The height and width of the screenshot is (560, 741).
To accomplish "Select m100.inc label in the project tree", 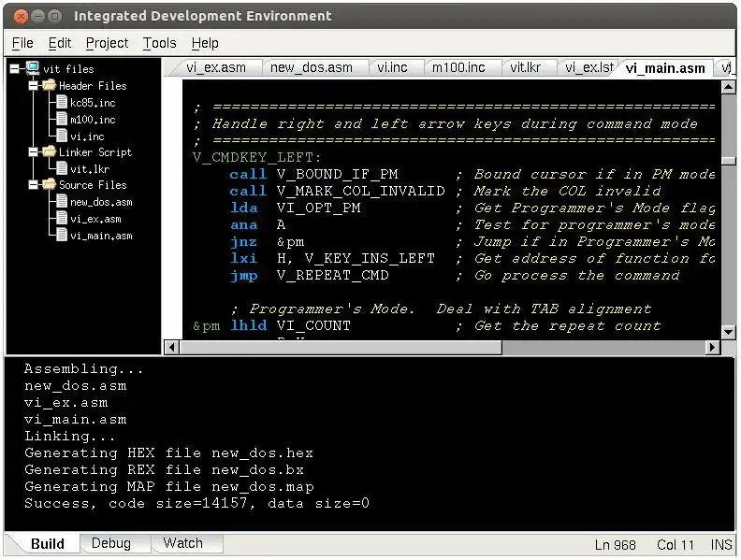I will coord(93,120).
